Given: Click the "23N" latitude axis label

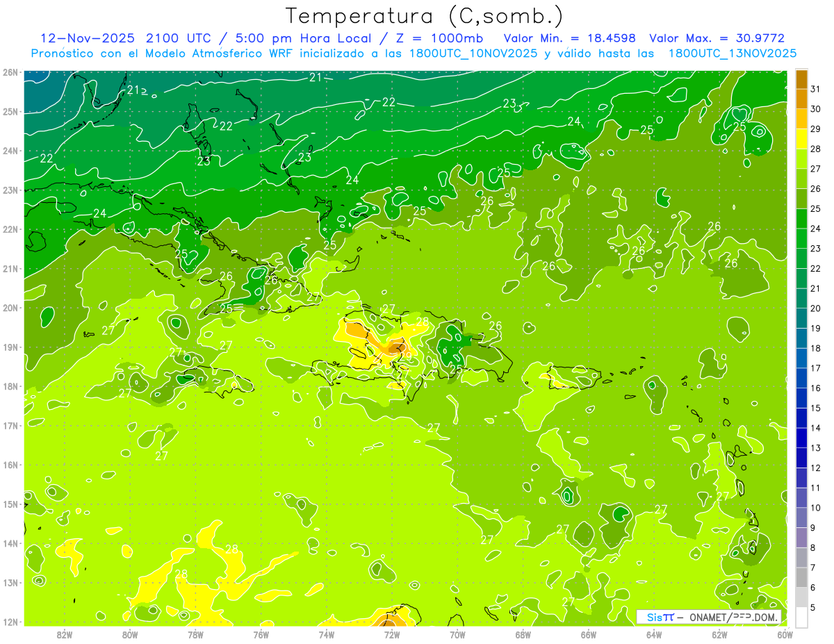Looking at the screenshot, I should coord(10,190).
